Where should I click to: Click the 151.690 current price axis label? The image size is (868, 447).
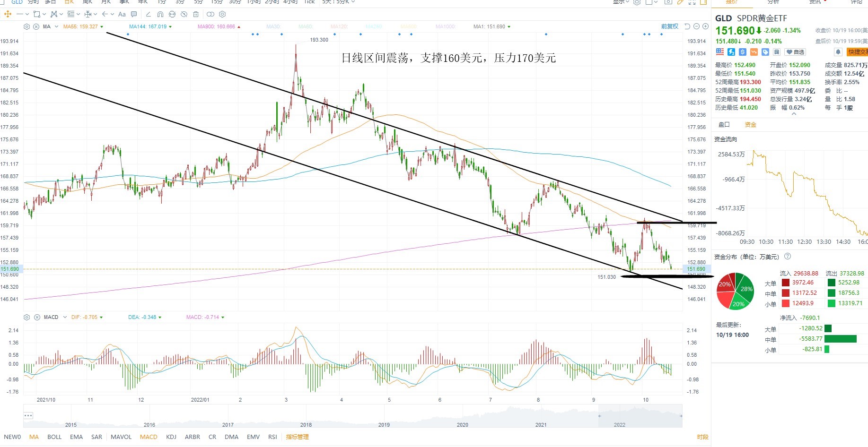(696, 269)
